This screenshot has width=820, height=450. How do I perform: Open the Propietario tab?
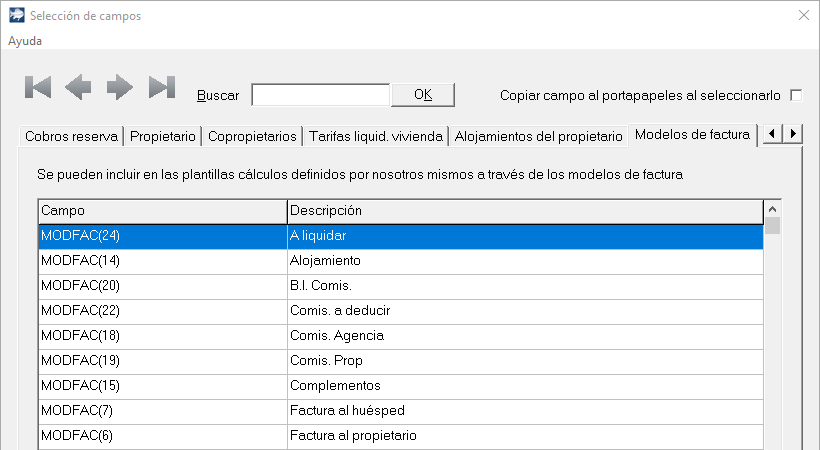coord(164,135)
